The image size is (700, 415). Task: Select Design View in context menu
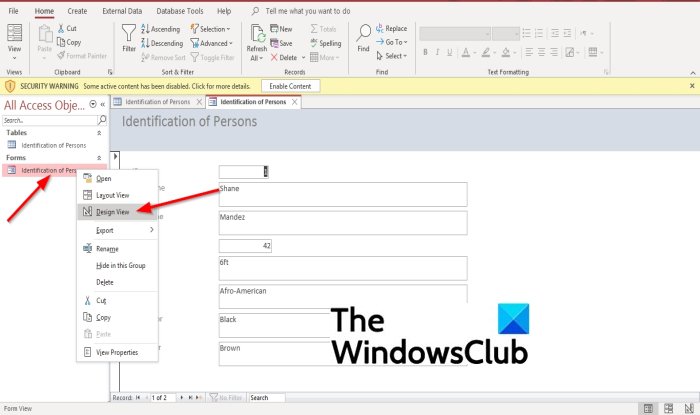[x=117, y=212]
